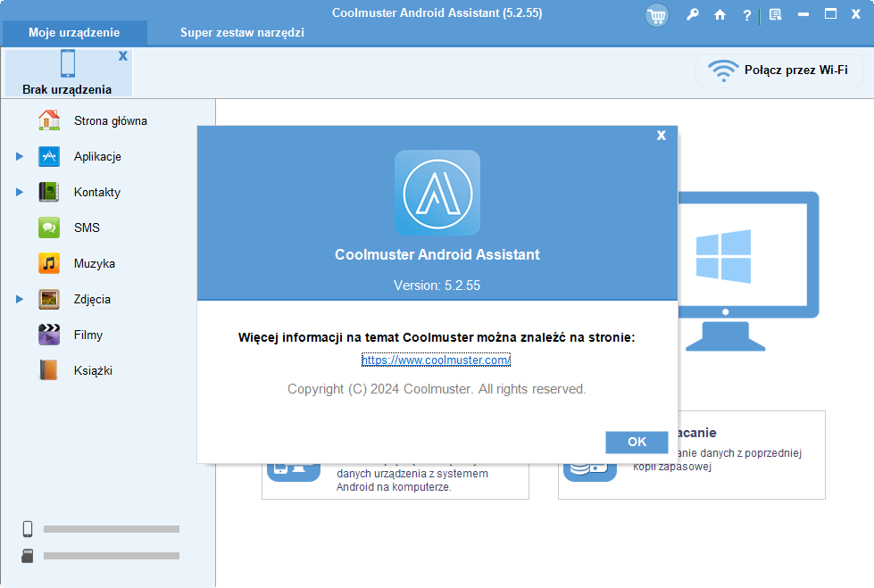Click the SMS chat bubble icon

[x=49, y=228]
